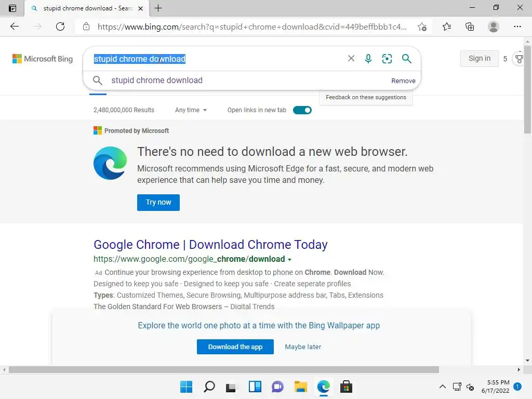Click Download the app button
Image resolution: width=532 pixels, height=399 pixels.
pyautogui.click(x=235, y=347)
